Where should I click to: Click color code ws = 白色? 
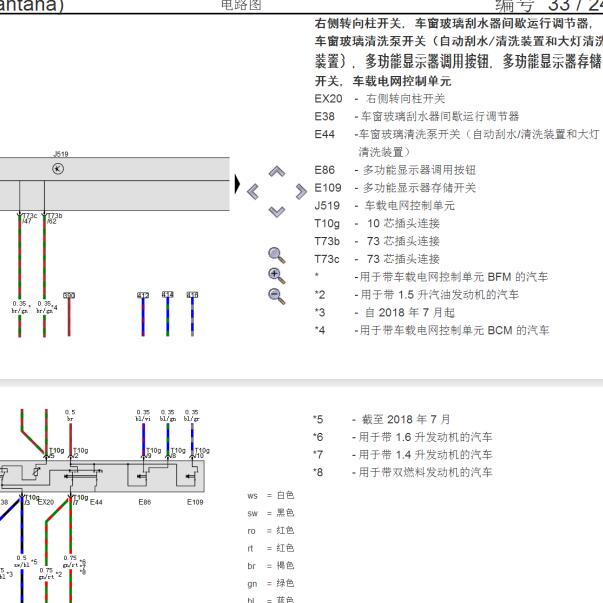pyautogui.click(x=271, y=495)
